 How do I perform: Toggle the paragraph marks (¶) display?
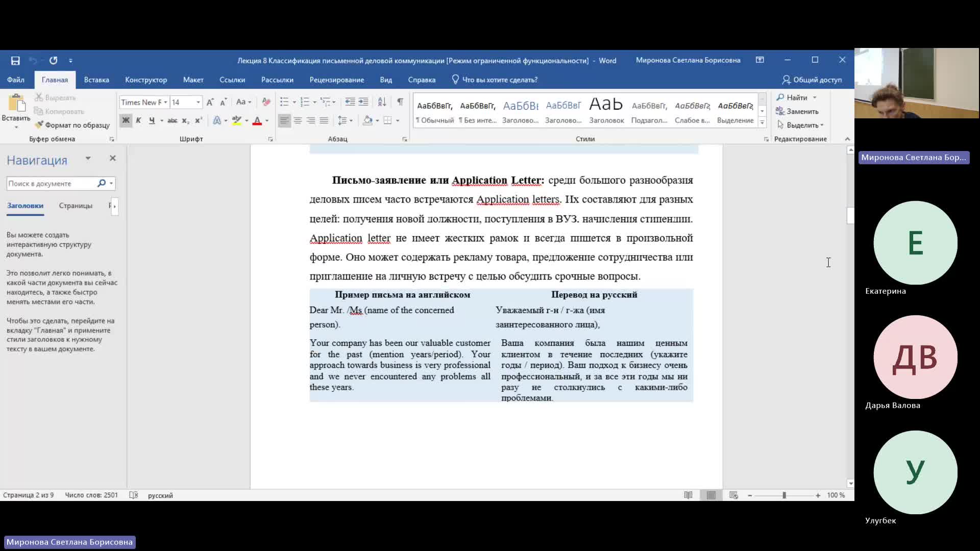400,102
